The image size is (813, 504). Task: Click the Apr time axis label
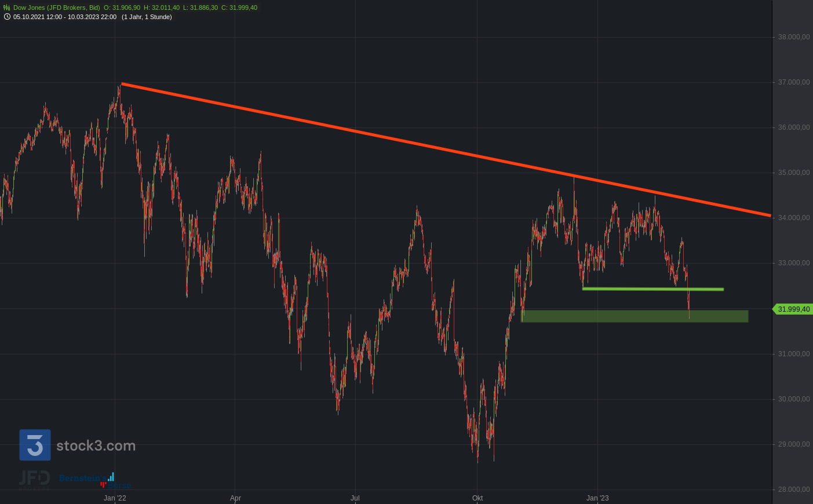click(x=235, y=498)
